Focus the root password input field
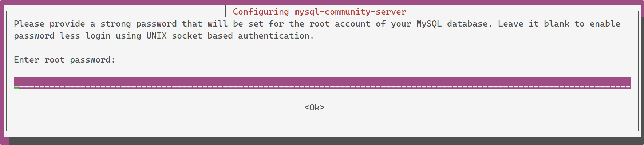 (x=322, y=83)
